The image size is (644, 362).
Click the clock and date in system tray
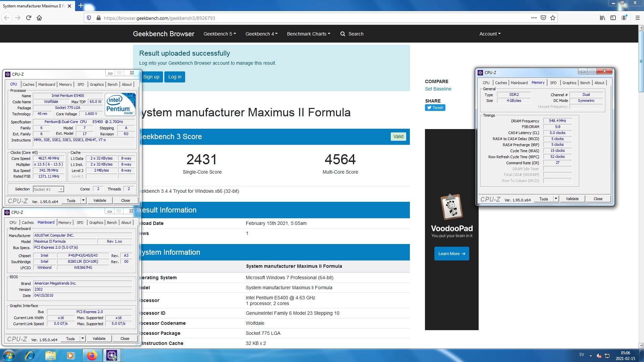click(625, 356)
